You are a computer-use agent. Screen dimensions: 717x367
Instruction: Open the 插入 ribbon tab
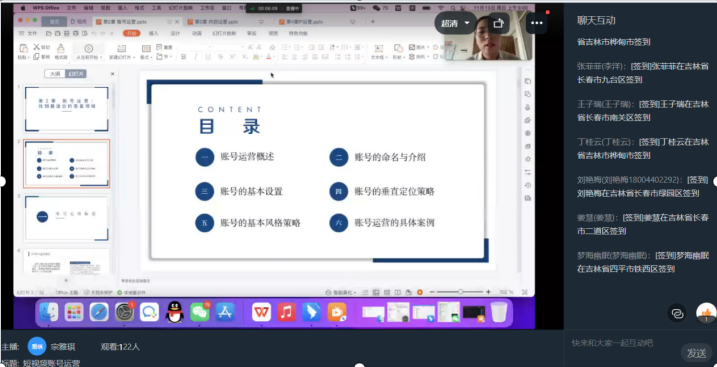pyautogui.click(x=154, y=33)
